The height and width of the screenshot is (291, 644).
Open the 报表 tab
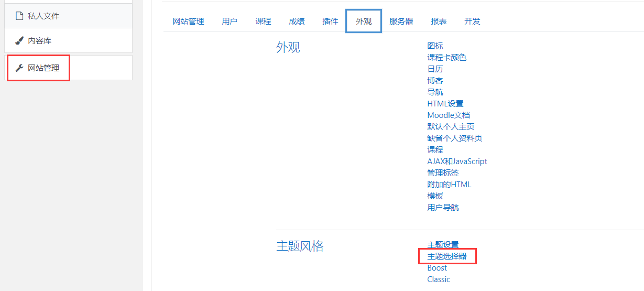point(439,21)
